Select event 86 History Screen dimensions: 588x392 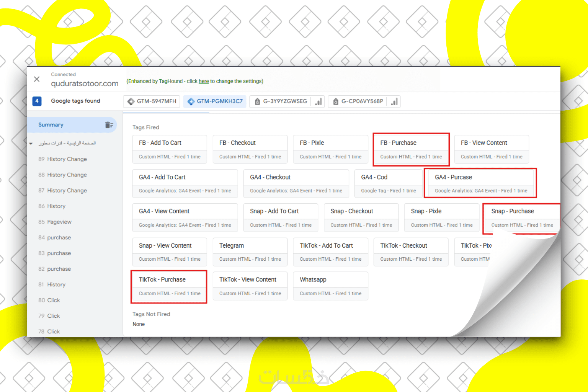pos(52,206)
